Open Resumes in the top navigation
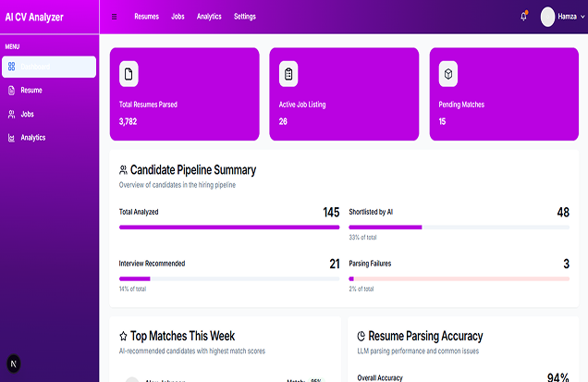588x382 pixels. pyautogui.click(x=146, y=17)
